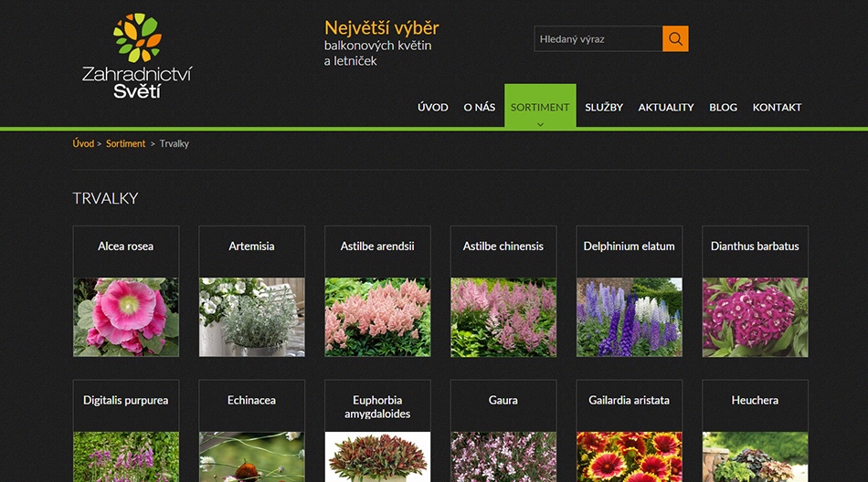Open the KONTAKT menu item

coord(777,108)
